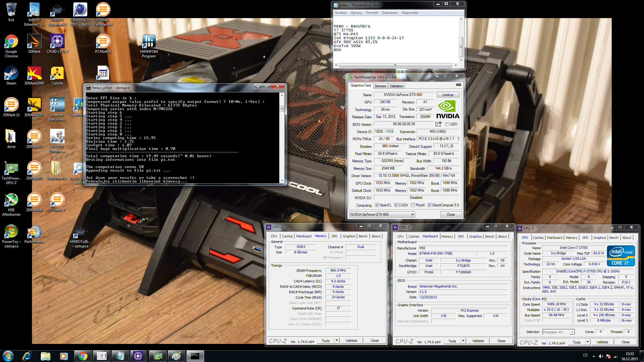Open HWiNFO64 Program icon
The height and width of the screenshot is (362, 644).
click(149, 46)
